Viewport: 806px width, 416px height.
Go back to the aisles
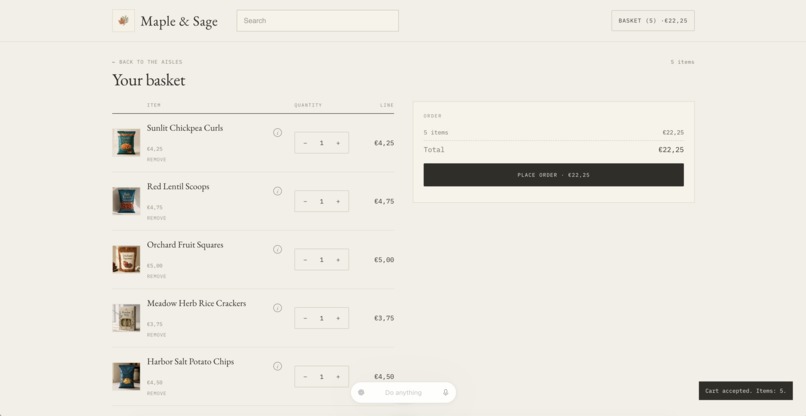point(147,62)
